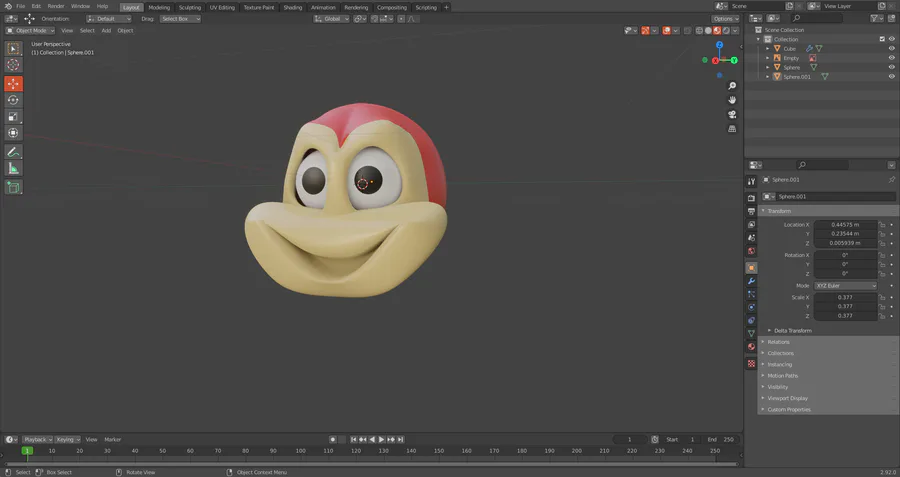The image size is (900, 477).
Task: Jump to the timeline end frame button
Action: pos(401,440)
